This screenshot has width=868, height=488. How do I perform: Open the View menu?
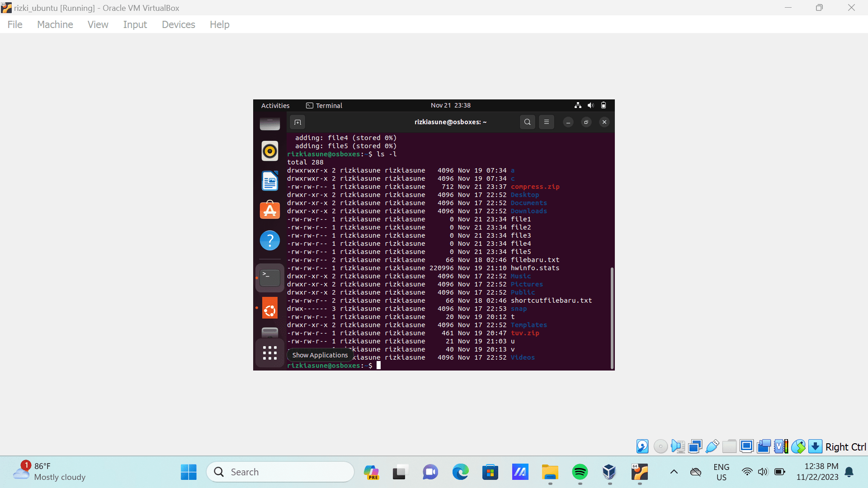coord(98,24)
